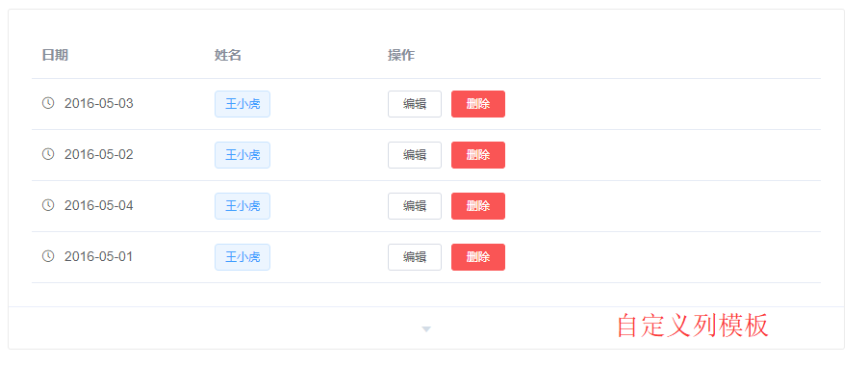Select the 王小虎 tag in the 2016-05-01 row
Screen dimensions: 868x366
(x=243, y=257)
